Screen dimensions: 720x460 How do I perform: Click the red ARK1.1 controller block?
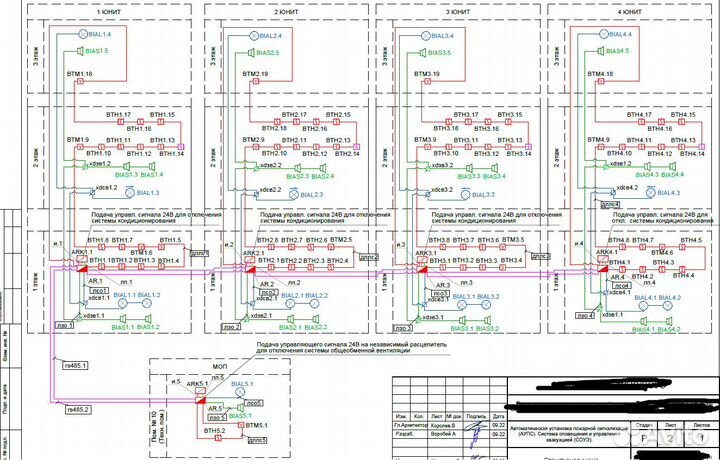click(80, 266)
